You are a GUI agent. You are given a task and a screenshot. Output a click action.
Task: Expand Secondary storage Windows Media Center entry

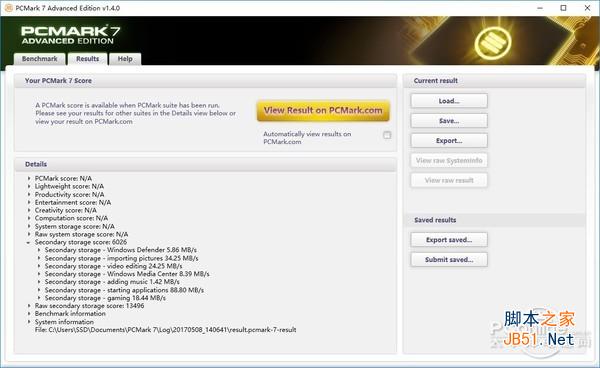tap(39, 274)
